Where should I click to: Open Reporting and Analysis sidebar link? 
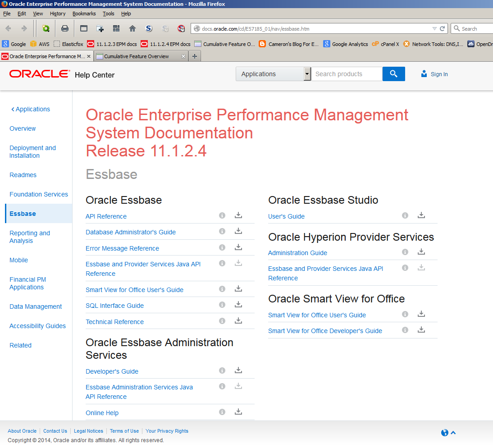click(30, 237)
